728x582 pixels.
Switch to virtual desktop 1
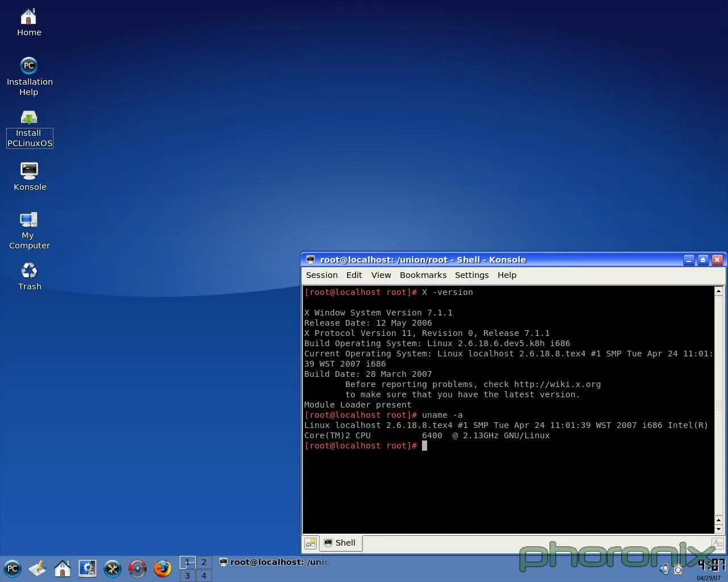coord(188,562)
